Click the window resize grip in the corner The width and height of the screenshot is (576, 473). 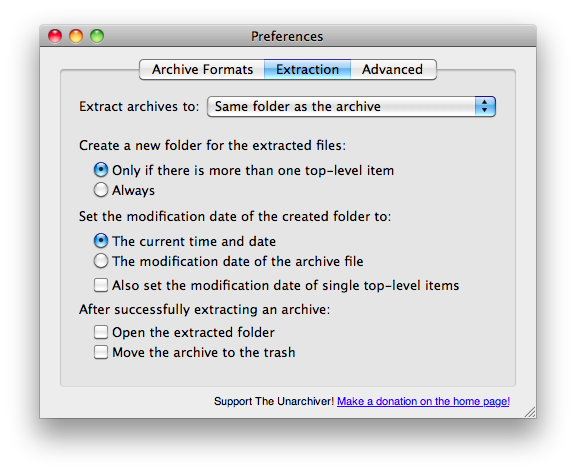pyautogui.click(x=530, y=412)
